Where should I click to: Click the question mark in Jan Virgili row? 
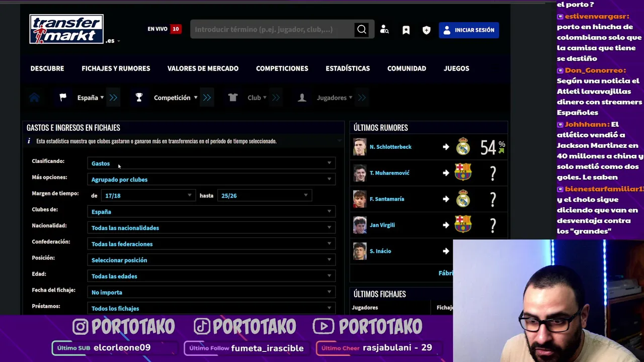(493, 226)
